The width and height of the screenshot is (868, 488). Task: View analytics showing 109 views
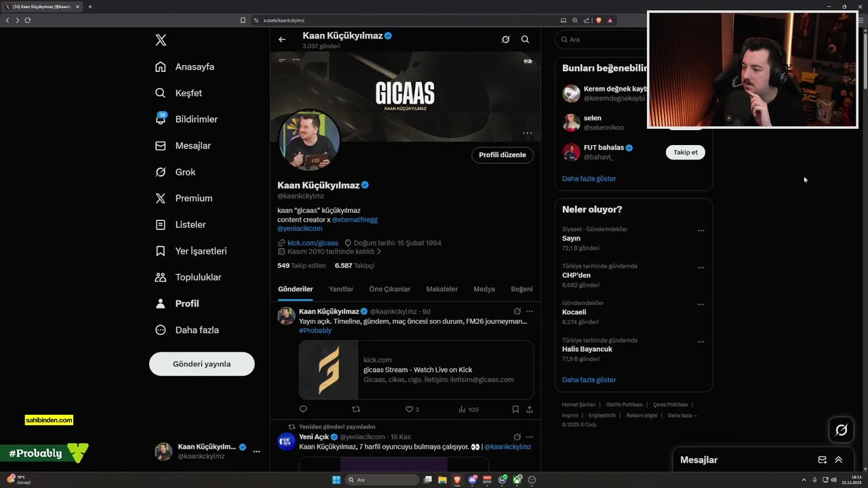click(x=469, y=409)
